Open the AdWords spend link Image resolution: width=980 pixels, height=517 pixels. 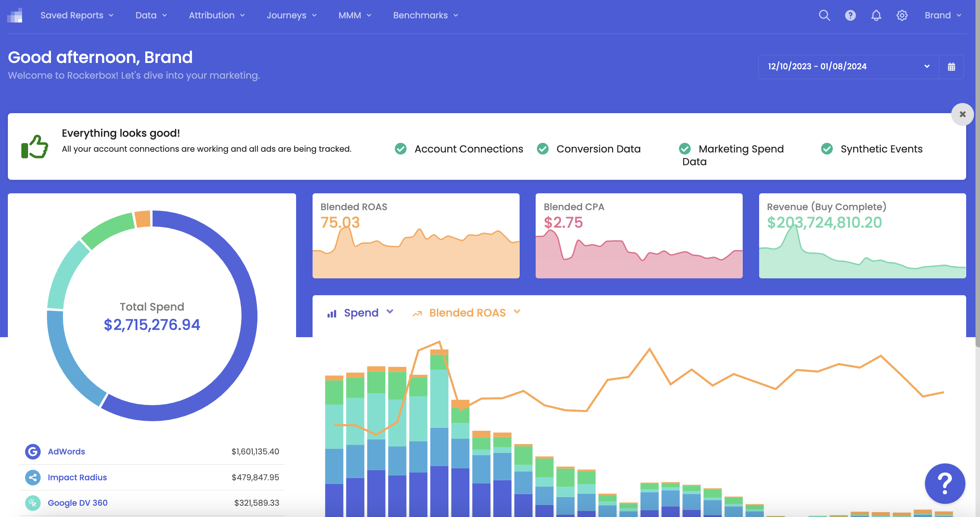tap(66, 451)
